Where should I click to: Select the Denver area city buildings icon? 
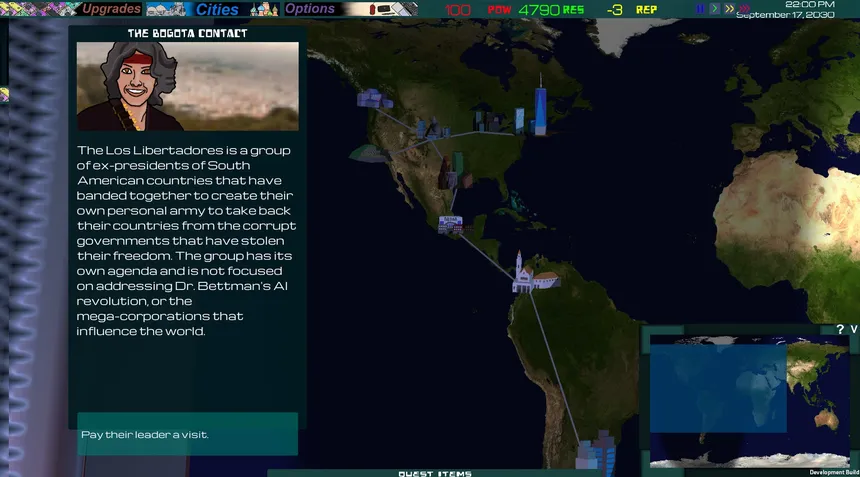pyautogui.click(x=433, y=129)
